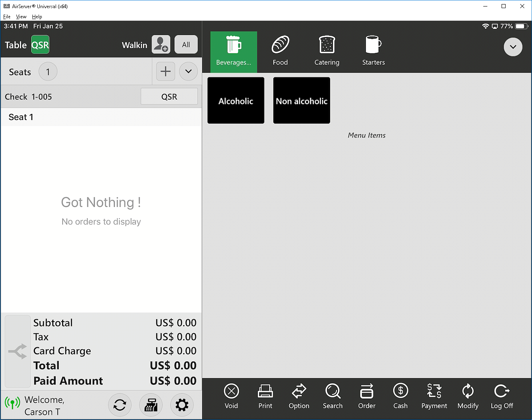Screen dimensions: 532x420
Task: Open the cash register icon
Action: tap(151, 405)
